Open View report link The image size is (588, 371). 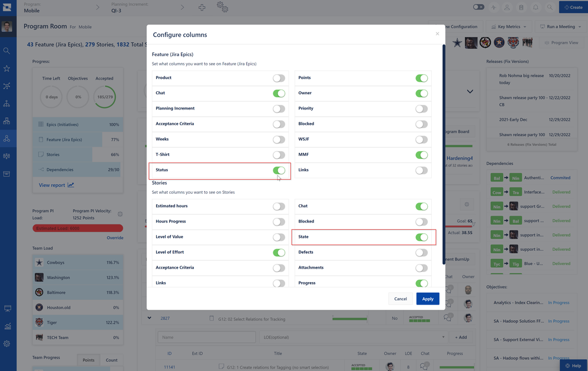56,185
